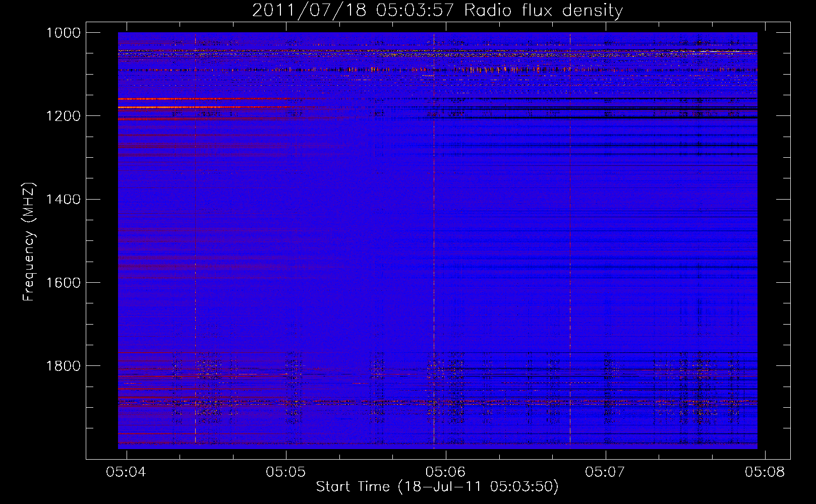The height and width of the screenshot is (504, 816).
Task: Click the 1000 frequency tick label
Action: click(x=64, y=33)
